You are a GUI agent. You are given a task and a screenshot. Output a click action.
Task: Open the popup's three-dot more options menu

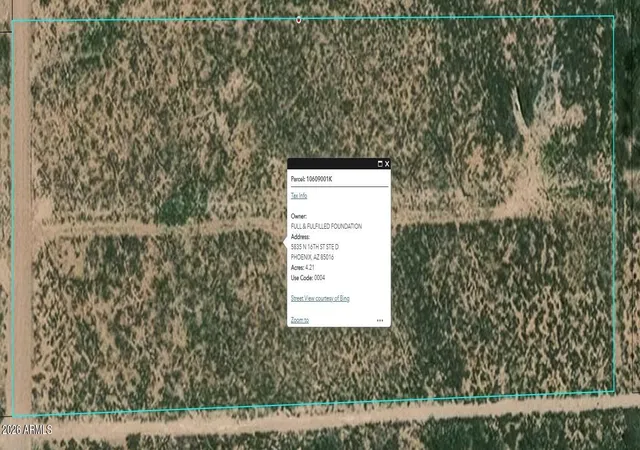(380, 321)
